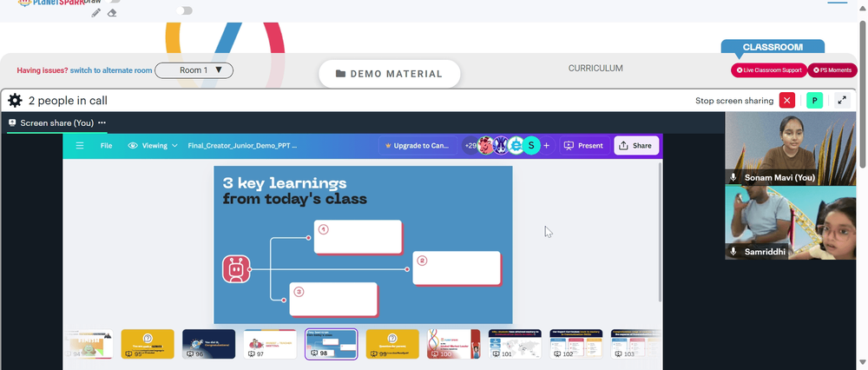
Task: Open slide thumbnail 99
Action: 392,344
